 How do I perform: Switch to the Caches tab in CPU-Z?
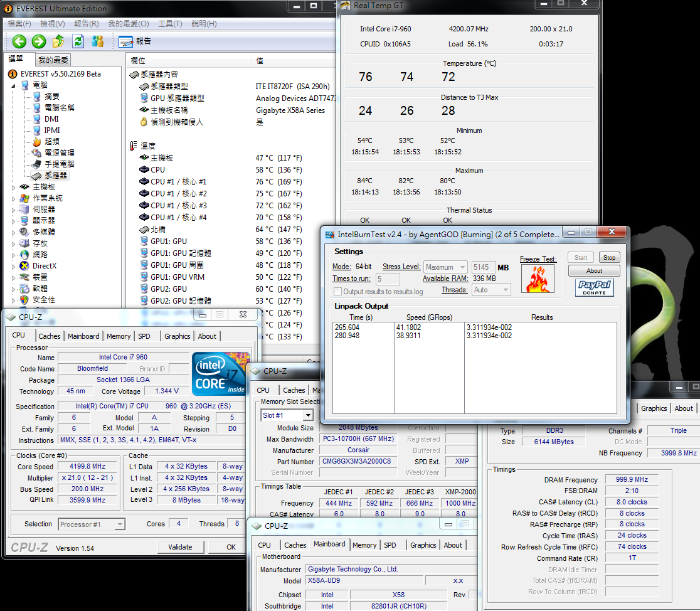tap(50, 336)
